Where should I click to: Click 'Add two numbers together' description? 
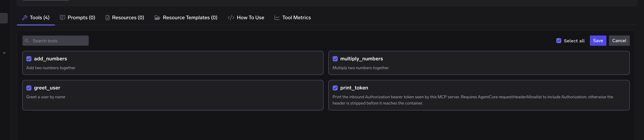(51, 68)
